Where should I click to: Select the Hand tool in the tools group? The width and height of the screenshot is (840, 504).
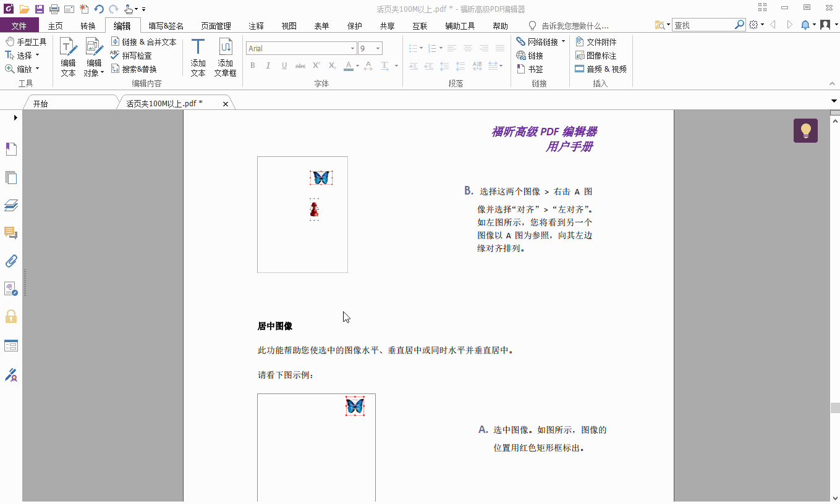click(25, 40)
